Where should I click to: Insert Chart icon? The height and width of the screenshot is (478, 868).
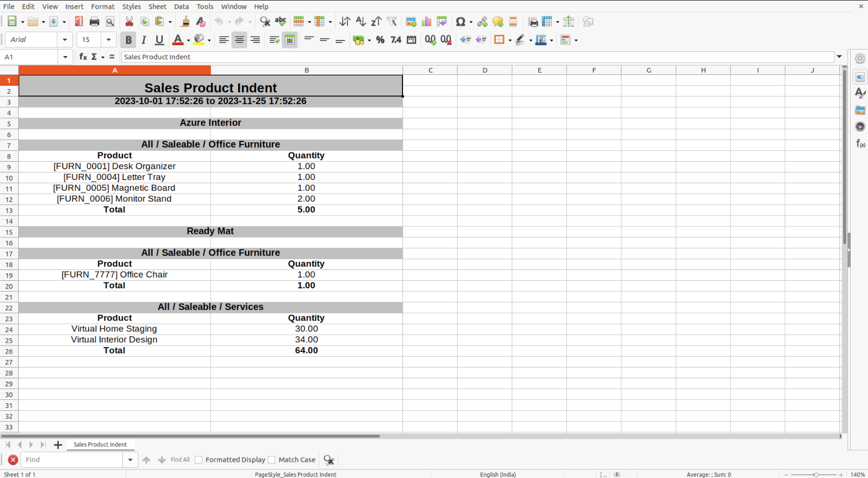click(x=427, y=22)
